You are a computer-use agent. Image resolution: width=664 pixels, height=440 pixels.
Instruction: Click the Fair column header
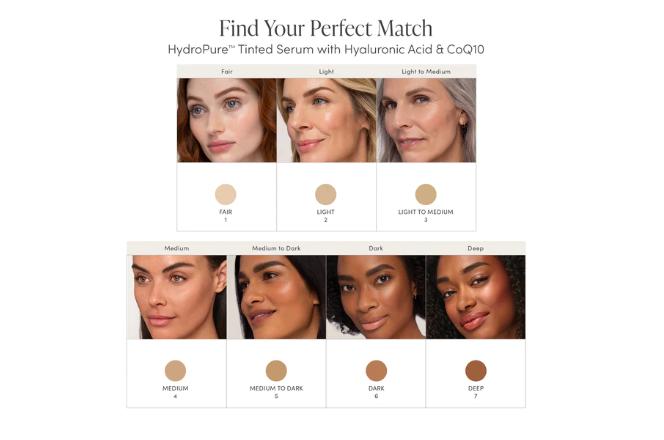point(227,72)
